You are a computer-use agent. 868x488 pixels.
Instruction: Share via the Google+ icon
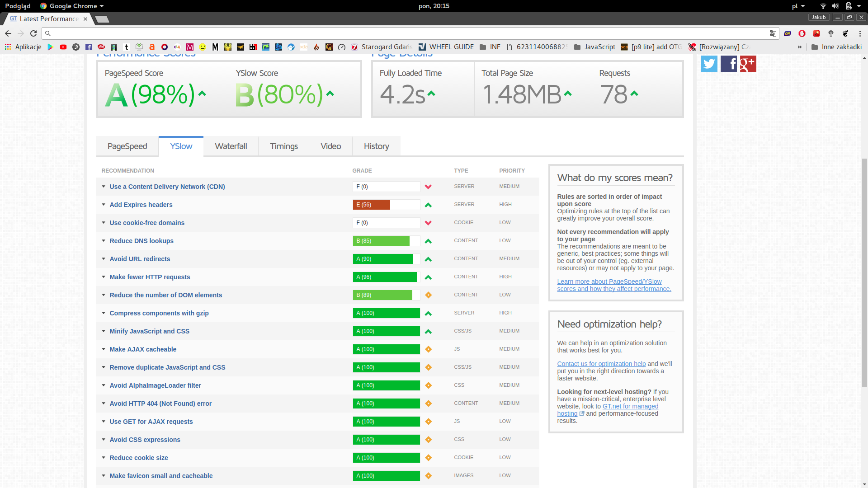(748, 64)
